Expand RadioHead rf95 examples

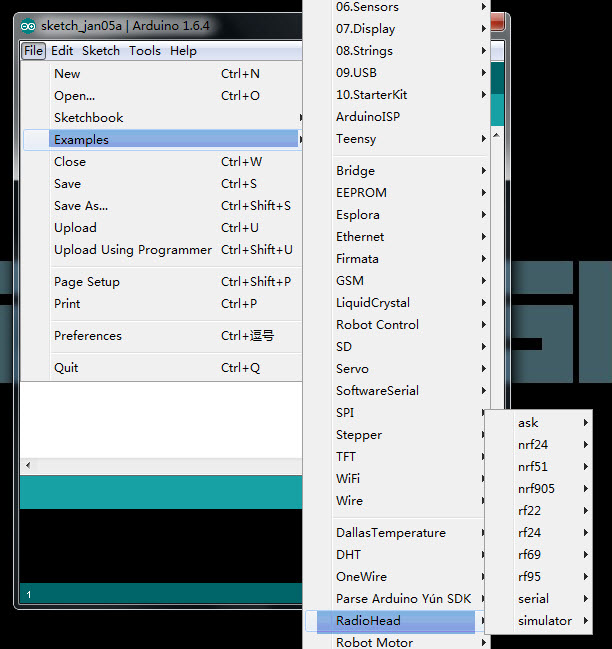coord(539,577)
